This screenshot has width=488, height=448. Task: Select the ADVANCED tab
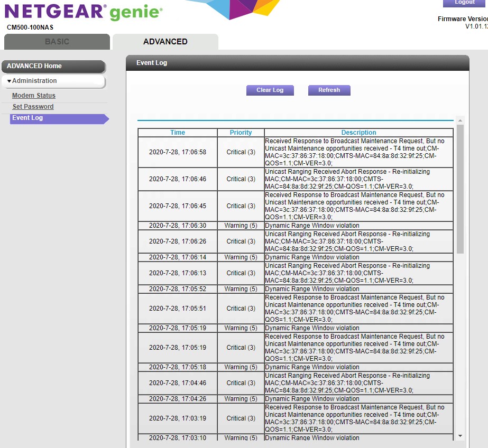click(x=165, y=42)
